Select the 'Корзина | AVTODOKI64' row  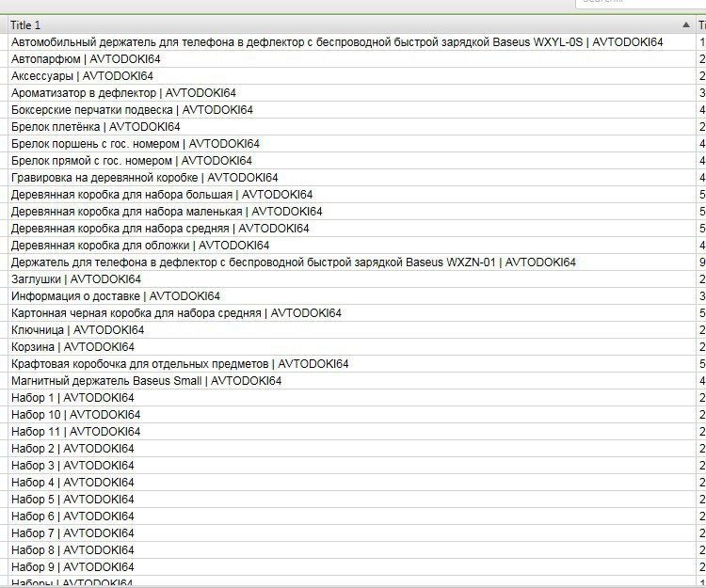pyautogui.click(x=352, y=347)
